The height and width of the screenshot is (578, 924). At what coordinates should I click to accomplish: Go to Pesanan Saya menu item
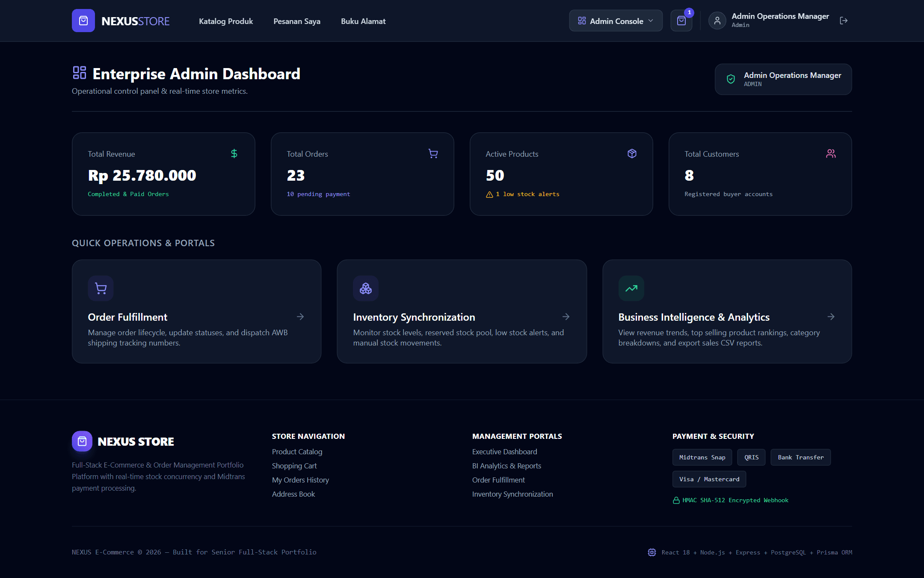point(297,21)
